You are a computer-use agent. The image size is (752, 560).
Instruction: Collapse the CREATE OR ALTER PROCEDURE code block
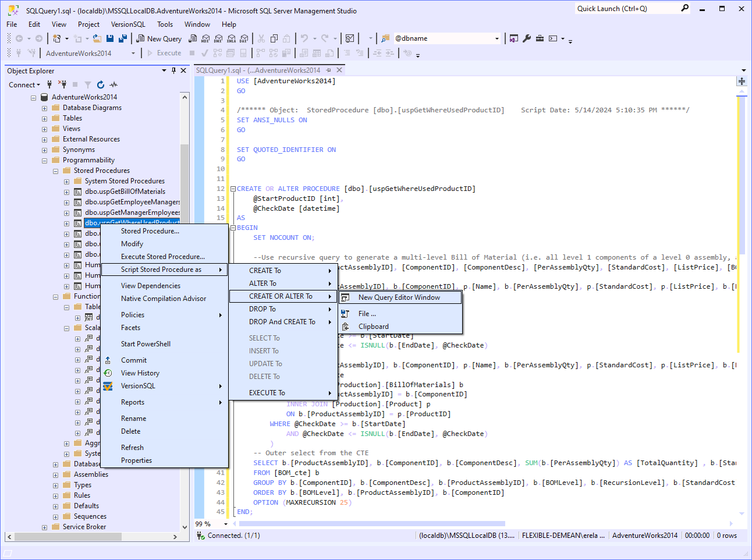(x=233, y=189)
